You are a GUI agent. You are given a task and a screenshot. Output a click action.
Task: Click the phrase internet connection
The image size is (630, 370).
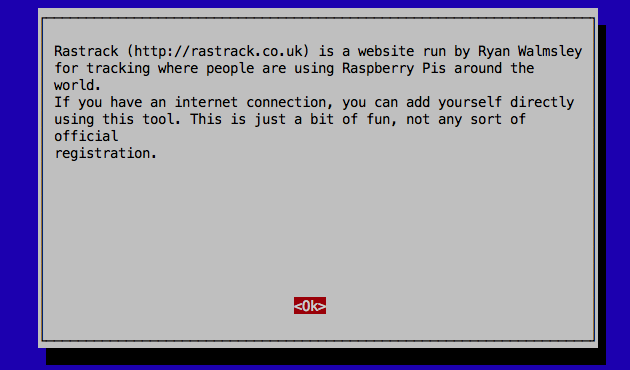coord(254,102)
